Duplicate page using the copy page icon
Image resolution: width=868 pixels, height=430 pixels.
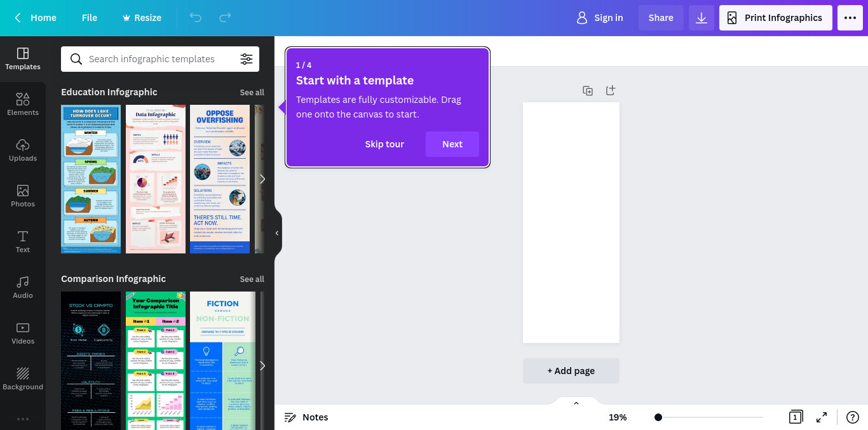click(x=588, y=91)
